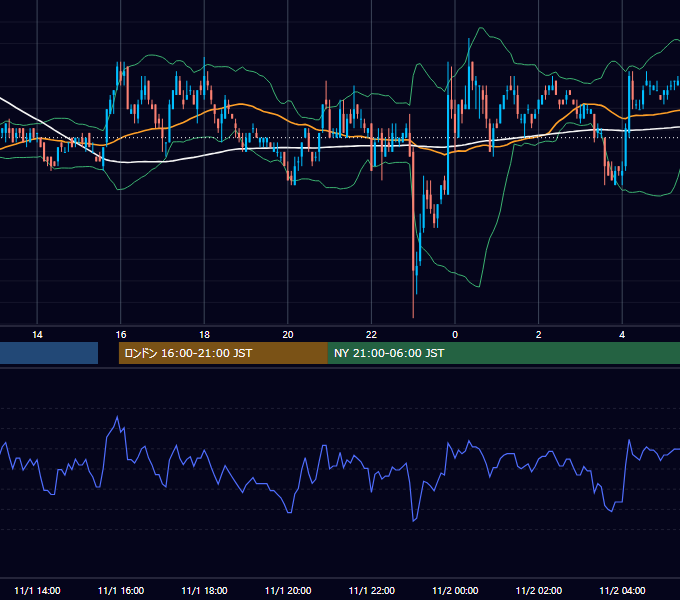The height and width of the screenshot is (600, 680).
Task: Click the 11/1 14:00 date label
Action: pyautogui.click(x=37, y=590)
